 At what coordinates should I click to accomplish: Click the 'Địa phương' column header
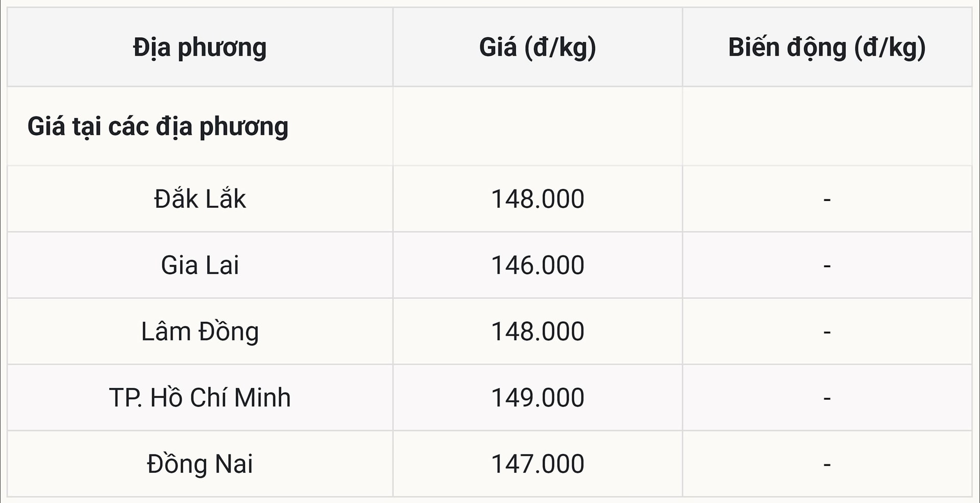click(200, 47)
